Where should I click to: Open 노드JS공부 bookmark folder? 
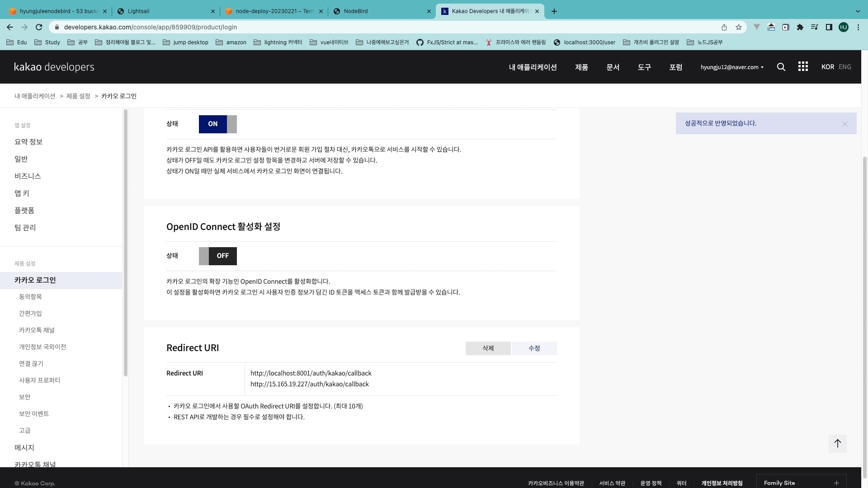pos(704,42)
